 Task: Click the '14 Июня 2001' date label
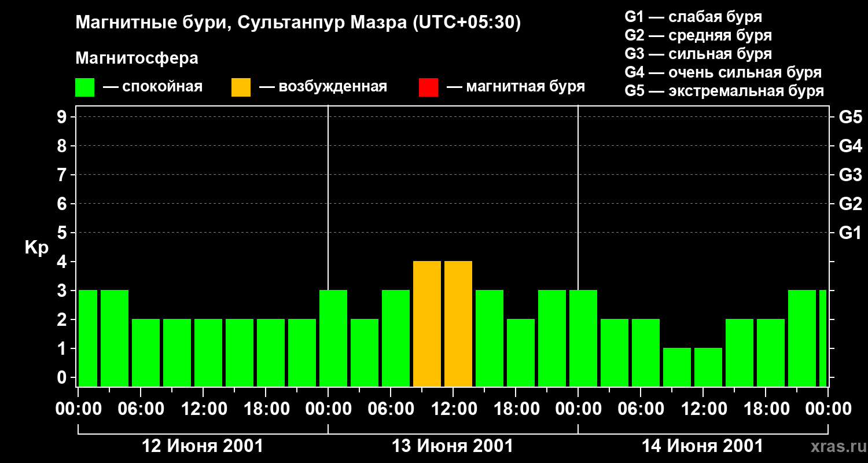click(703, 446)
